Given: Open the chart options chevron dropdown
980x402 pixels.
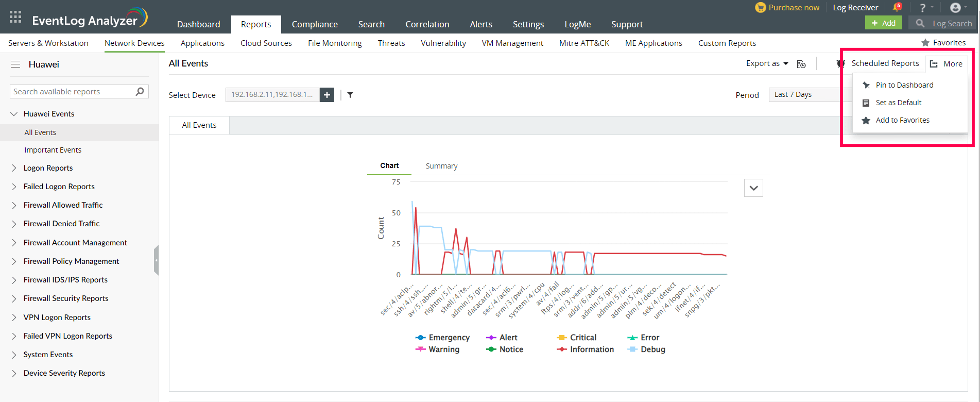Looking at the screenshot, I should [x=753, y=188].
